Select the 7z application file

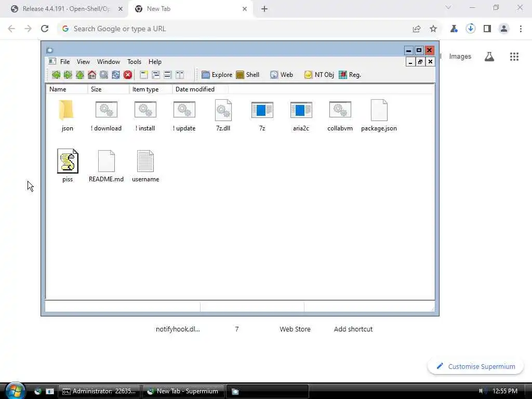[262, 115]
